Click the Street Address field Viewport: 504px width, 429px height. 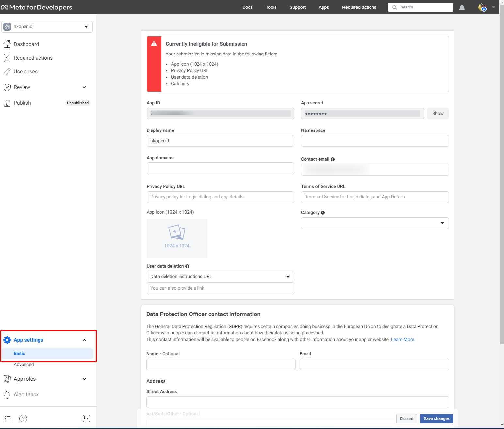(x=298, y=402)
